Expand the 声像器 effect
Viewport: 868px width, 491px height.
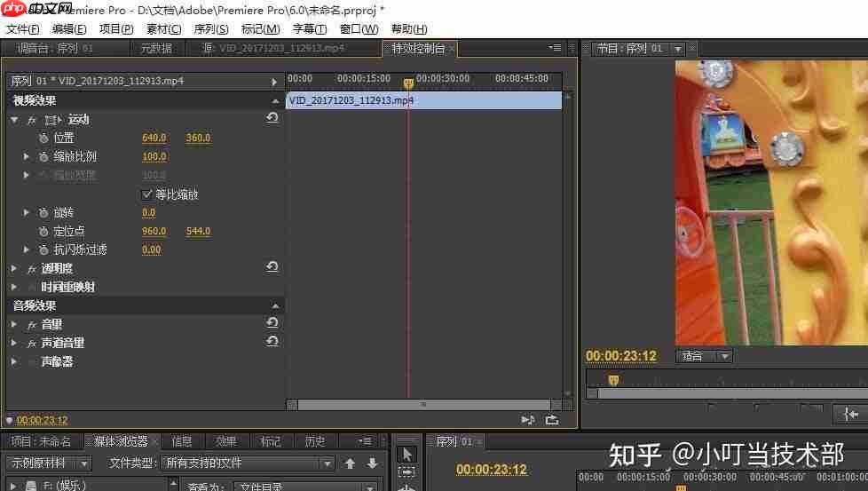(14, 362)
